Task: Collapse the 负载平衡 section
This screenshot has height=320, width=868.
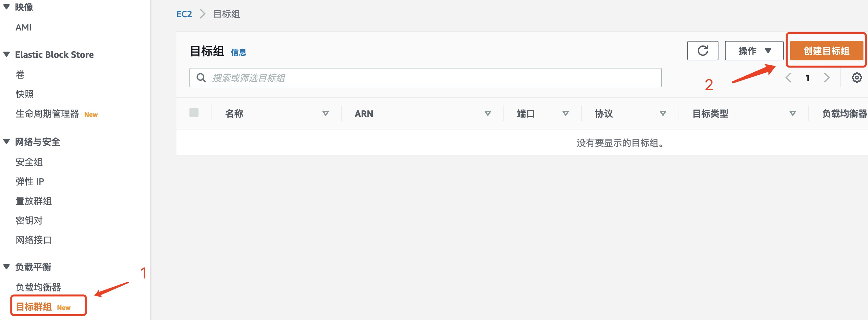Action: 6,267
